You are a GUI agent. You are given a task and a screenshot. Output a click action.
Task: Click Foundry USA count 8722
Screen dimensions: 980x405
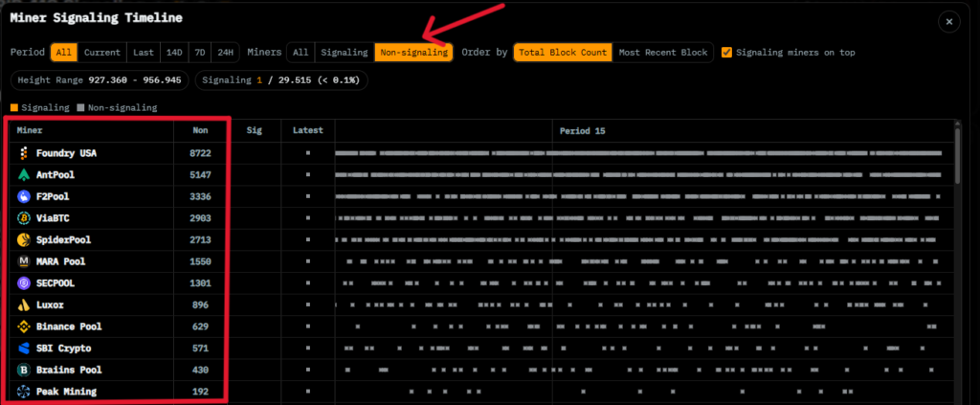tap(201, 153)
